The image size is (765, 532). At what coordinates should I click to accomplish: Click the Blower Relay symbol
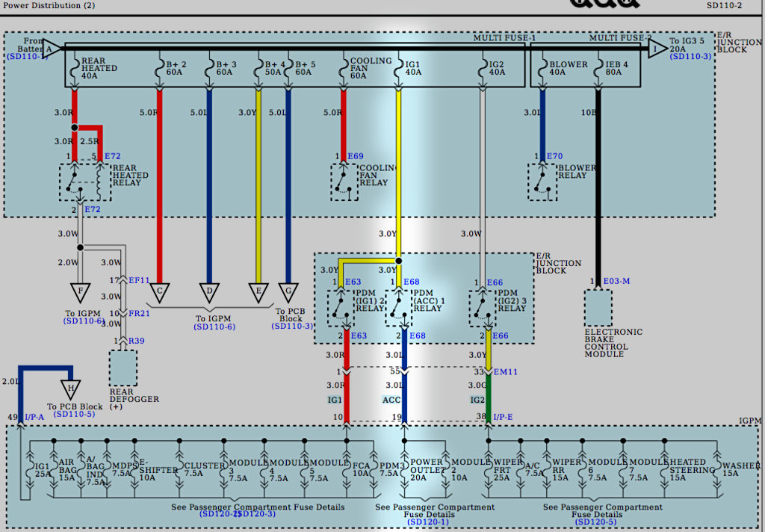(542, 182)
